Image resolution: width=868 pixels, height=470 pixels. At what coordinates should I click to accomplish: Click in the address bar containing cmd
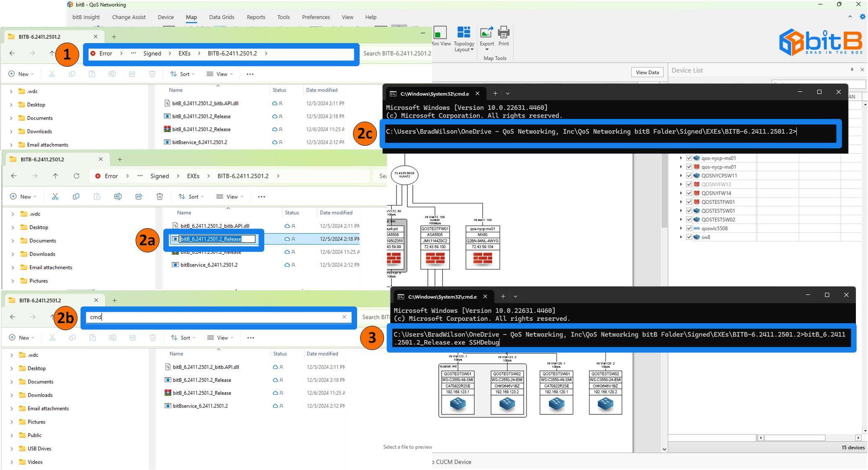[219, 317]
